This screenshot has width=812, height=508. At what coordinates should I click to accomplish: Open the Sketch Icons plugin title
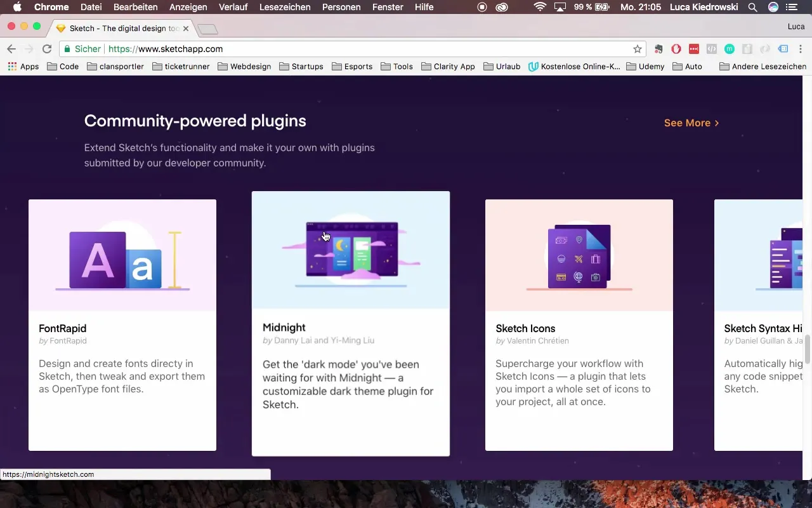point(525,328)
